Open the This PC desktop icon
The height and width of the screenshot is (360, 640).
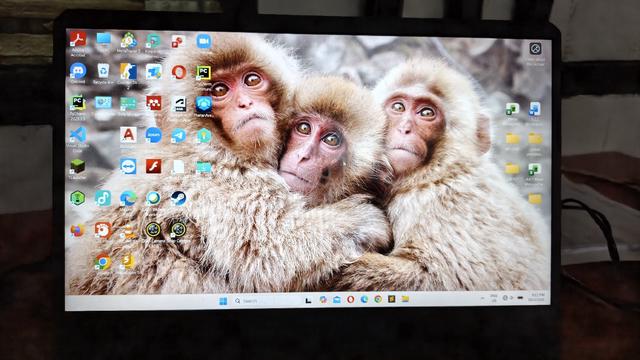click(x=103, y=40)
